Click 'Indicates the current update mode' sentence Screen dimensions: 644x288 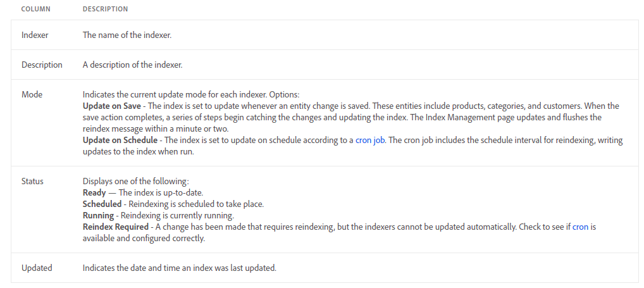point(191,94)
